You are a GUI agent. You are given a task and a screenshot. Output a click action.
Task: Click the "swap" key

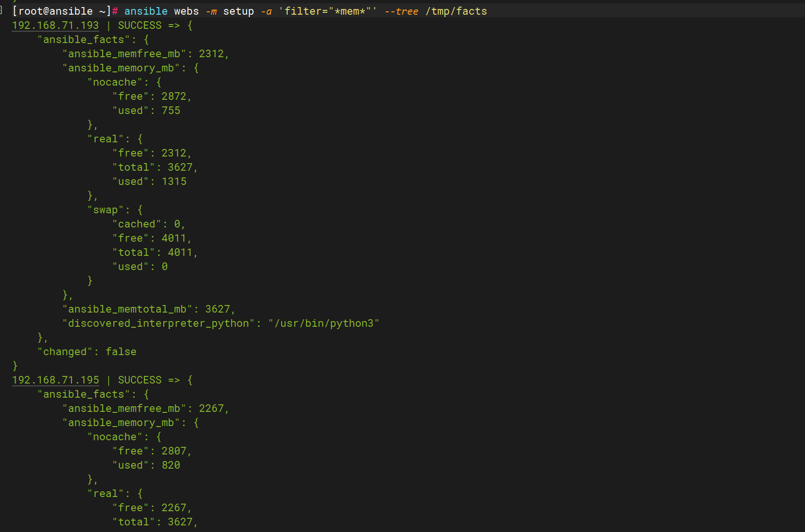[106, 210]
